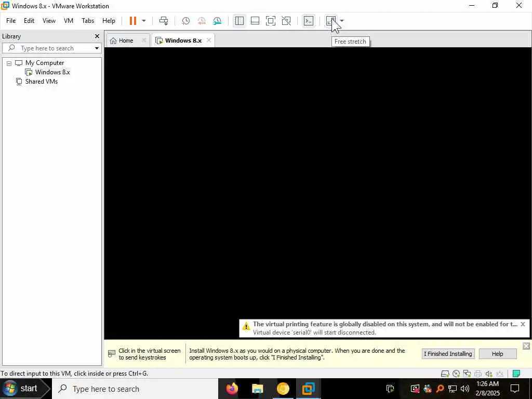Click the sound card status icon
532x399 pixels.
488,374
